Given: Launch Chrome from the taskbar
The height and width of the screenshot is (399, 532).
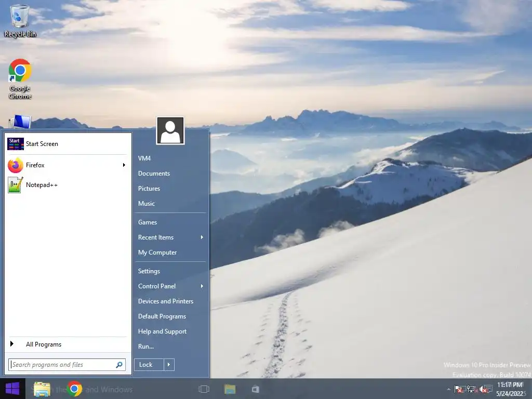Looking at the screenshot, I should (74, 389).
